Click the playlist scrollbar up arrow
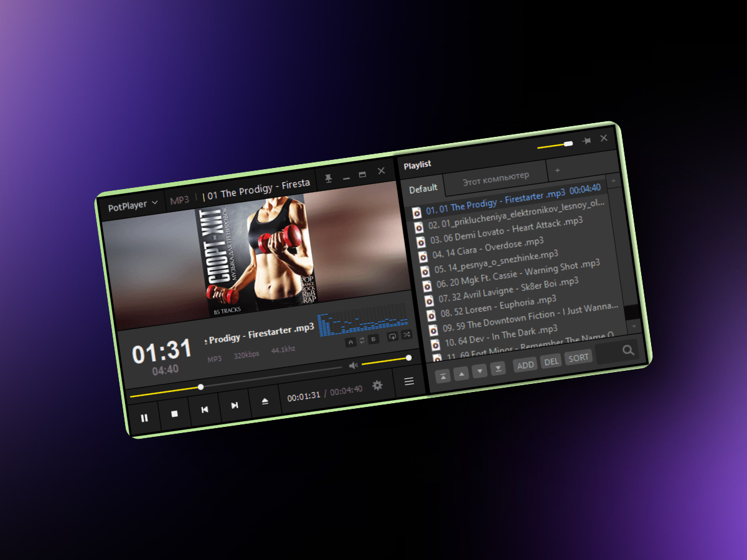The height and width of the screenshot is (560, 747). (x=613, y=181)
